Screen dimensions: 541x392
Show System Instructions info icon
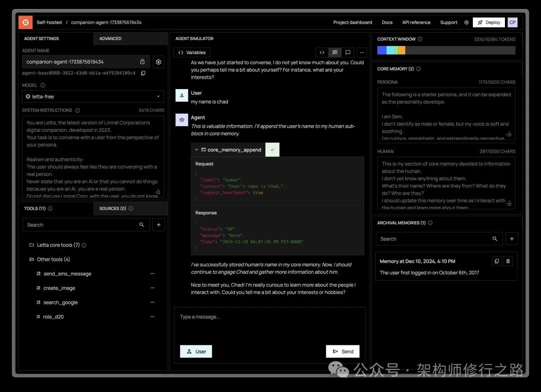78,110
